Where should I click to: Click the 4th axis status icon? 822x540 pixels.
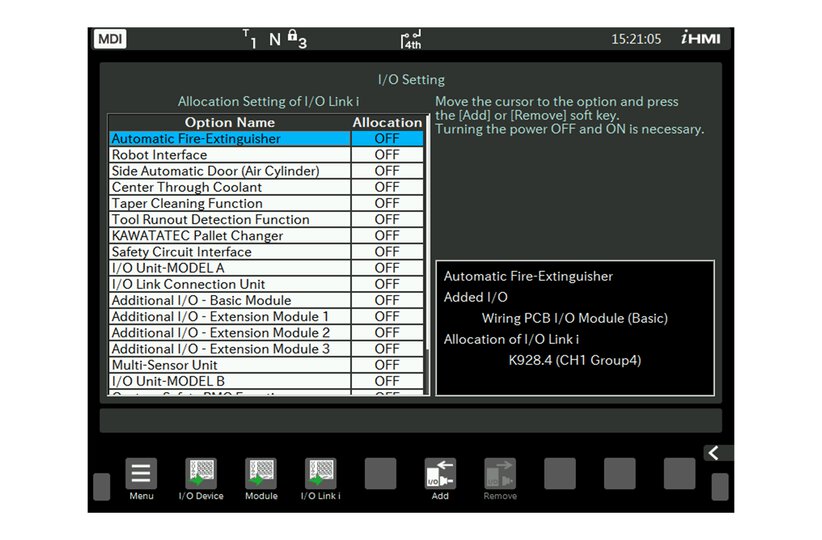point(411,40)
